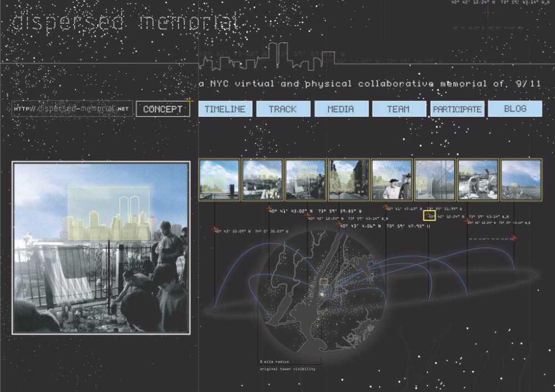Select the fourth thumbnail showing street buildings
The height and width of the screenshot is (392, 555).
(349, 180)
